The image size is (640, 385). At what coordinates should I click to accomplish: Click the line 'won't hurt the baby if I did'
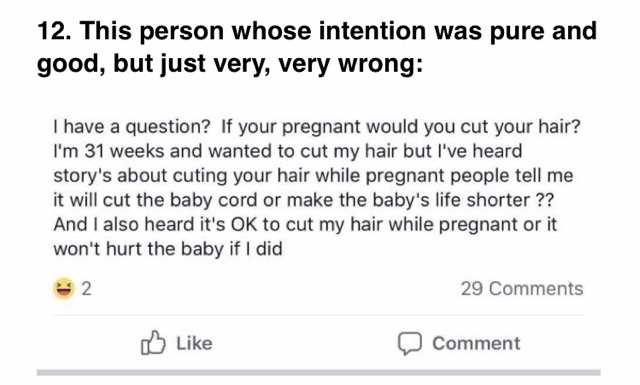pos(168,249)
